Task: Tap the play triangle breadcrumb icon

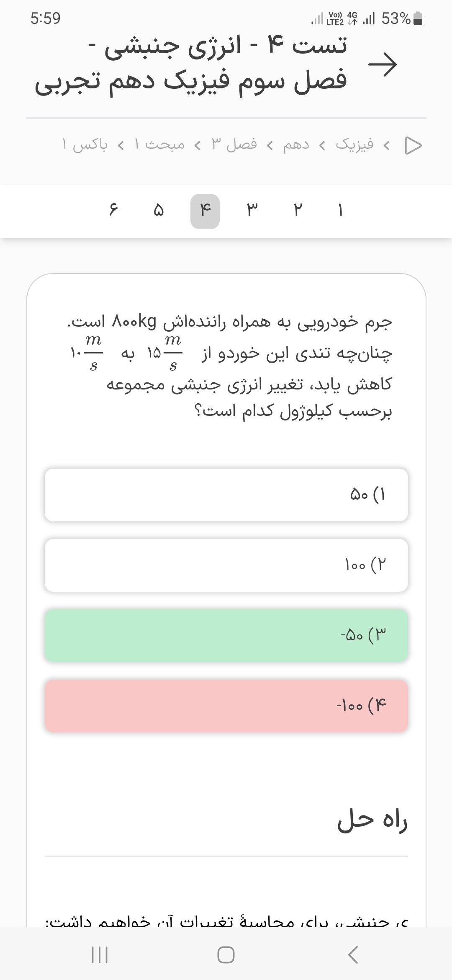Action: click(413, 145)
